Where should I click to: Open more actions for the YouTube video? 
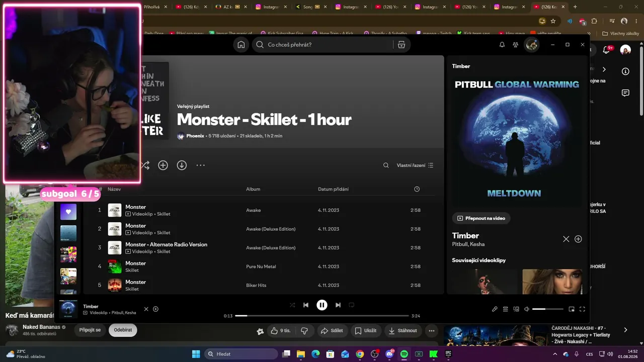pos(432,331)
